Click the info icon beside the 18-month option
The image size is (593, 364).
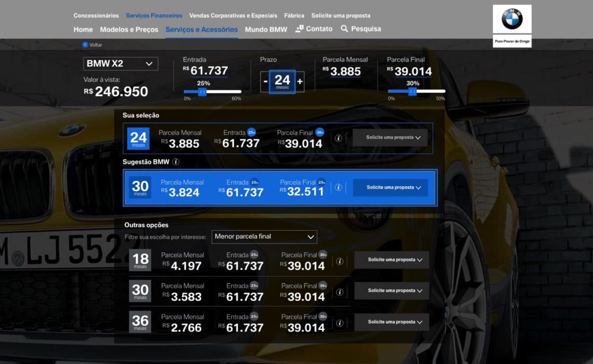tap(339, 260)
